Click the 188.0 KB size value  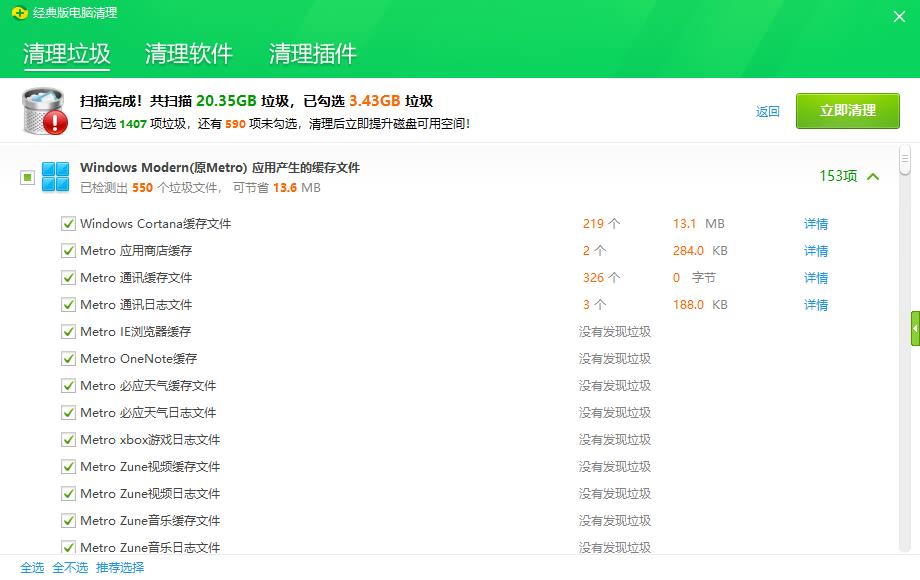(x=700, y=304)
